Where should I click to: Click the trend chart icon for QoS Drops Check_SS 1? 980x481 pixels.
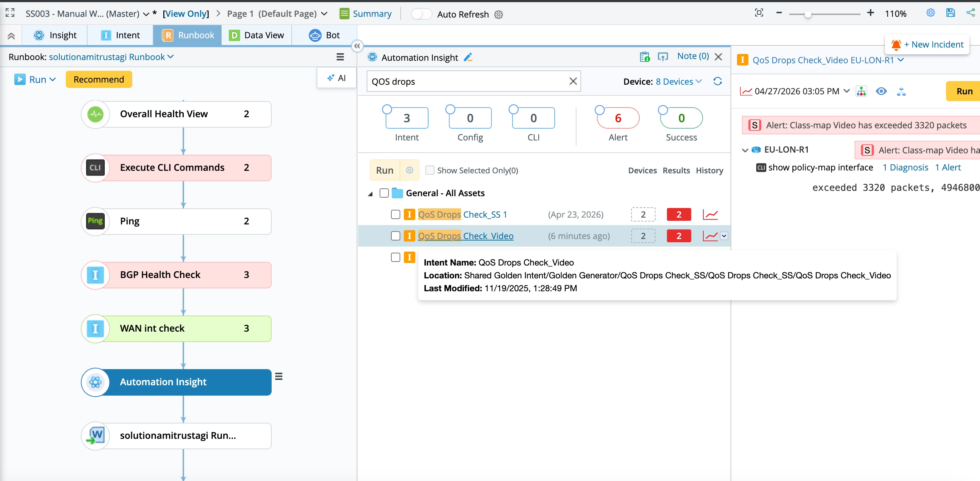(710, 214)
